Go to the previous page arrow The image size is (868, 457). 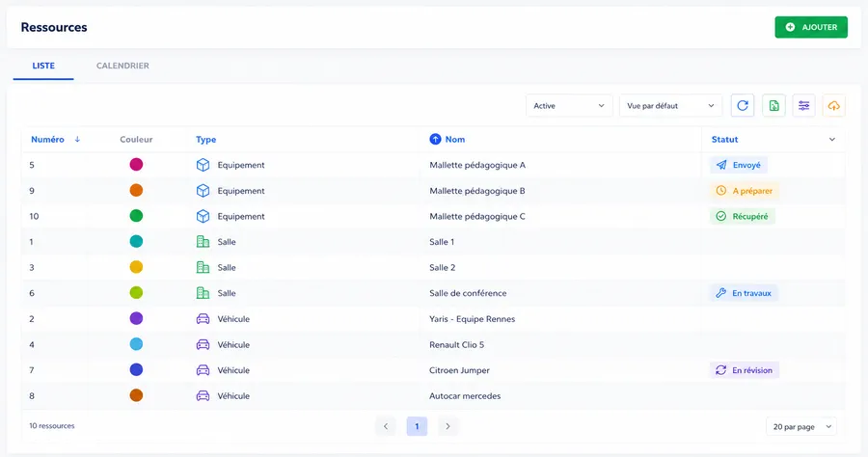(386, 426)
